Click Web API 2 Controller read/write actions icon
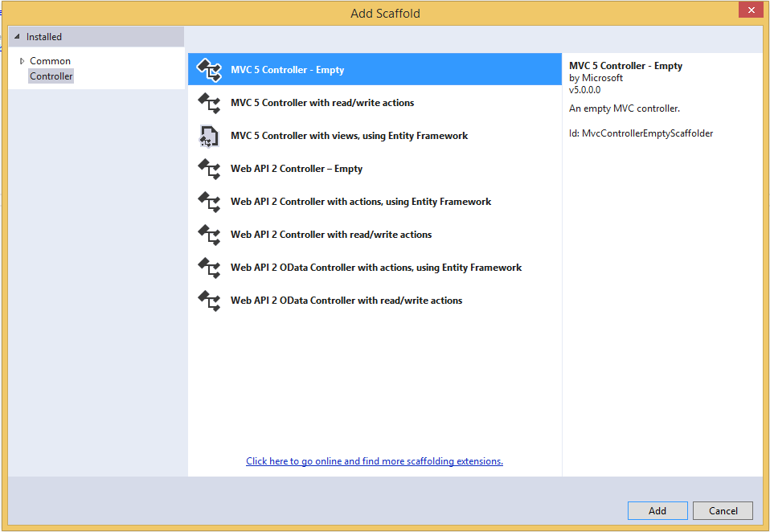Screen dimensions: 770x532 (x=209, y=235)
